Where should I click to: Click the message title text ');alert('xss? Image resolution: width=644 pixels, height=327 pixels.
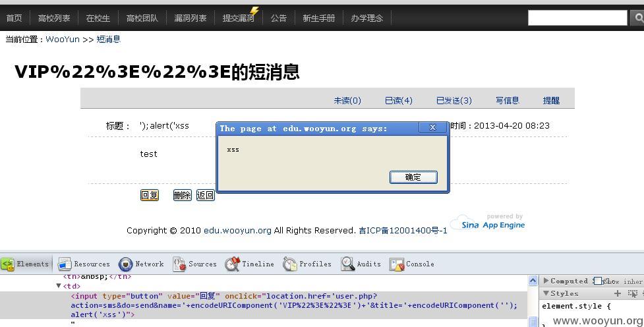tap(164, 126)
